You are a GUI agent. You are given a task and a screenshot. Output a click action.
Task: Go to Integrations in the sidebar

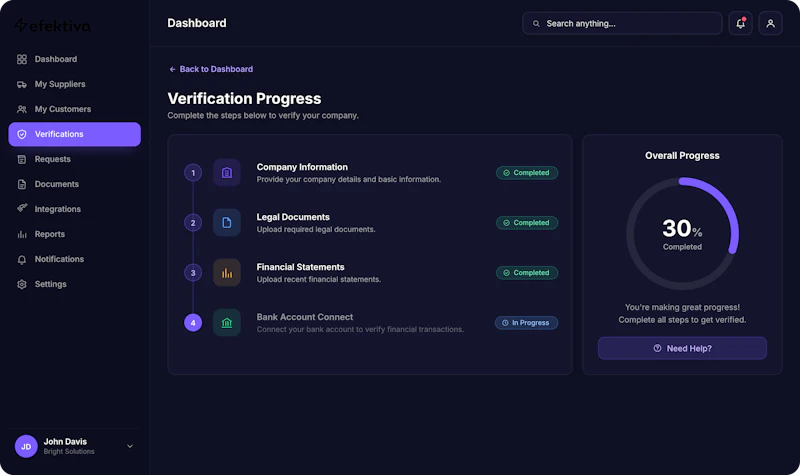pos(74,209)
